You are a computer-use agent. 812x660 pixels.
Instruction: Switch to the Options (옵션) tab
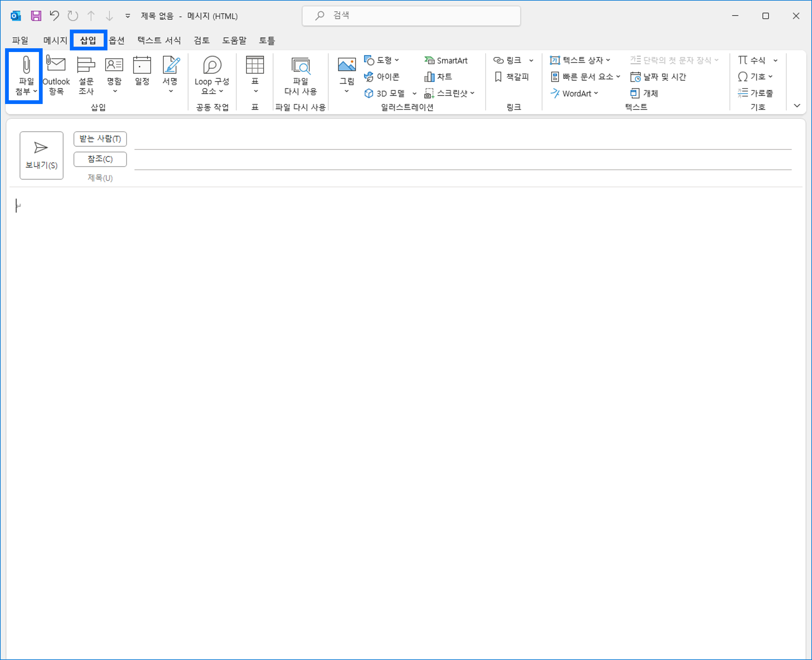click(x=117, y=40)
